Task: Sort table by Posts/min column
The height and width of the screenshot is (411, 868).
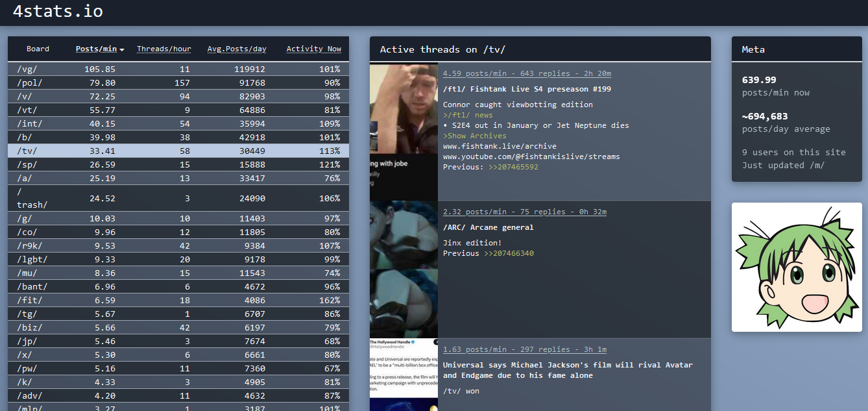Action: click(99, 49)
